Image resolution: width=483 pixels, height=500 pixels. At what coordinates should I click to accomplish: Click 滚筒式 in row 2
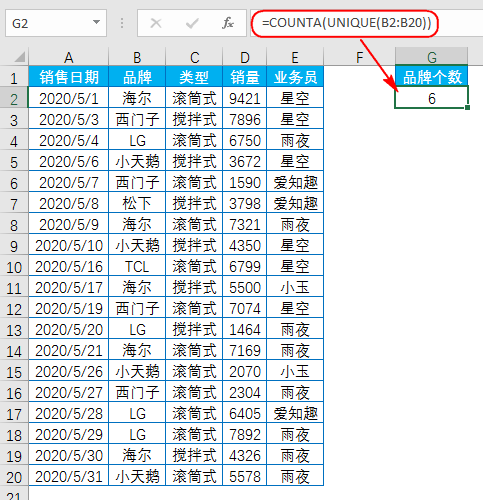coord(194,97)
